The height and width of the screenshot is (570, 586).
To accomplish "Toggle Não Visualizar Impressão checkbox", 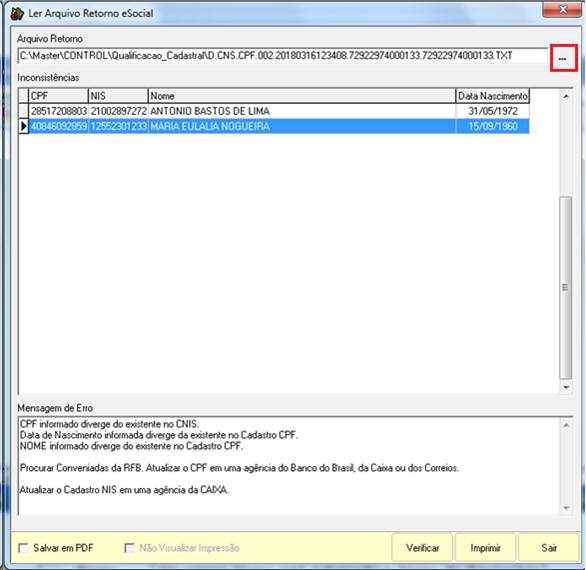I will (129, 548).
